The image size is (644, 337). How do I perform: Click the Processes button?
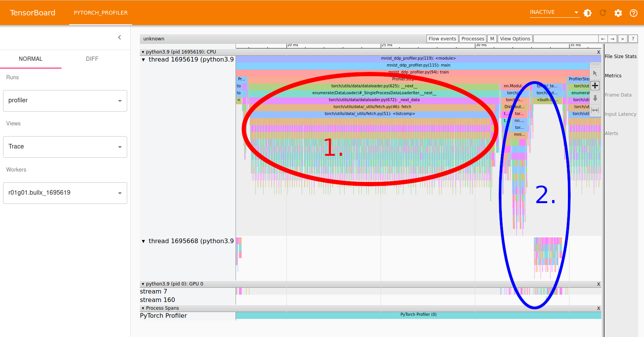point(473,39)
